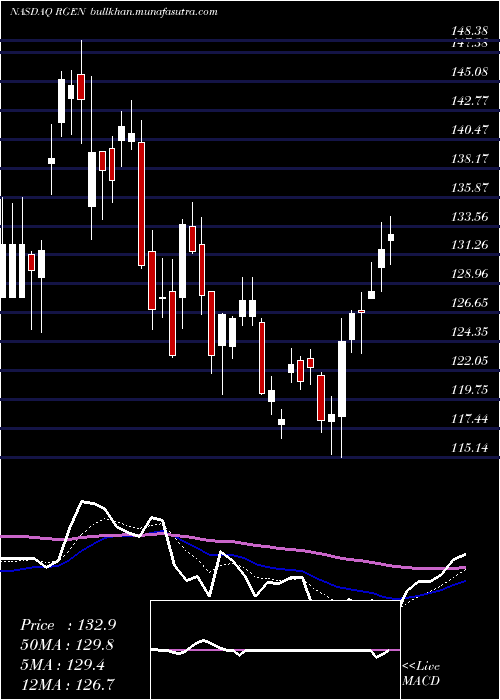
Task: Click the last white candlestick on the right
Action: click(391, 237)
